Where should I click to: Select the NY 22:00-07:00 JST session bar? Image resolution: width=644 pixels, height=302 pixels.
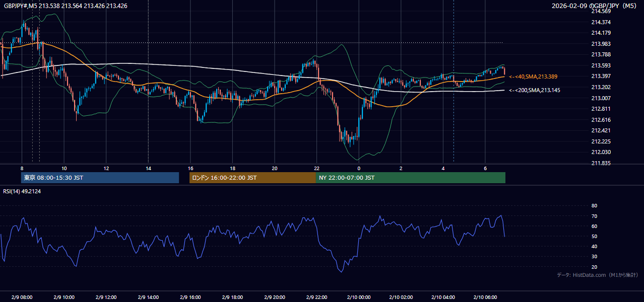point(411,178)
